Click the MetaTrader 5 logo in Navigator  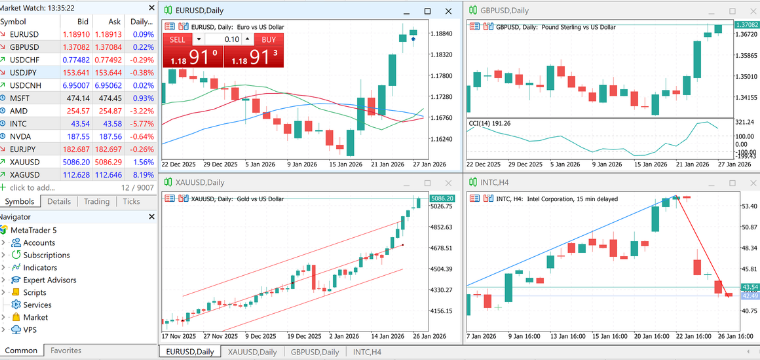click(x=3, y=230)
